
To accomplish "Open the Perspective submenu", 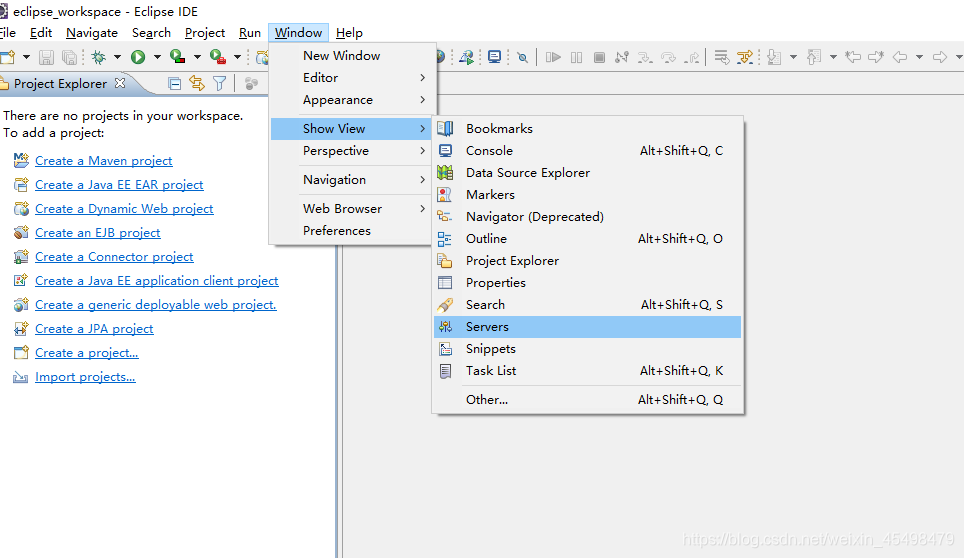I will (351, 151).
